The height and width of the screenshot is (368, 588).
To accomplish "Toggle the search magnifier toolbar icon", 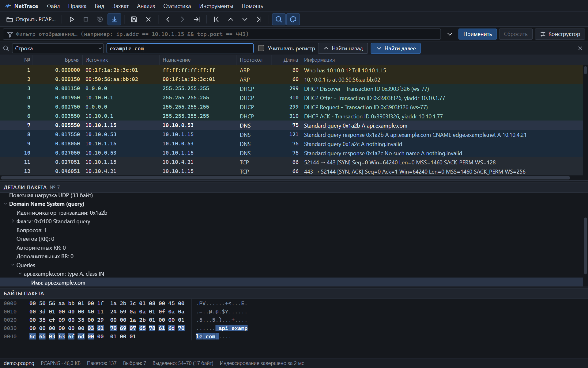I will pyautogui.click(x=279, y=19).
